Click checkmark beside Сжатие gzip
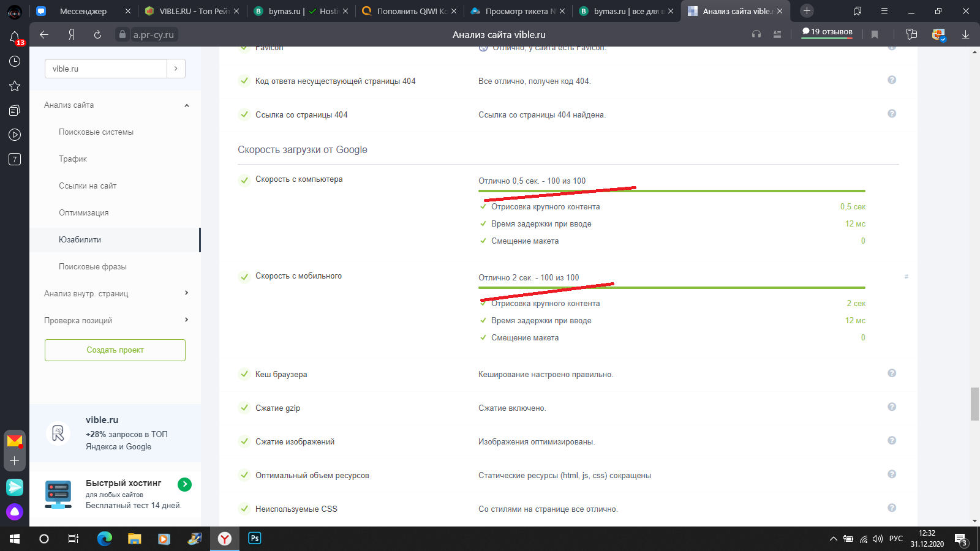 [244, 408]
